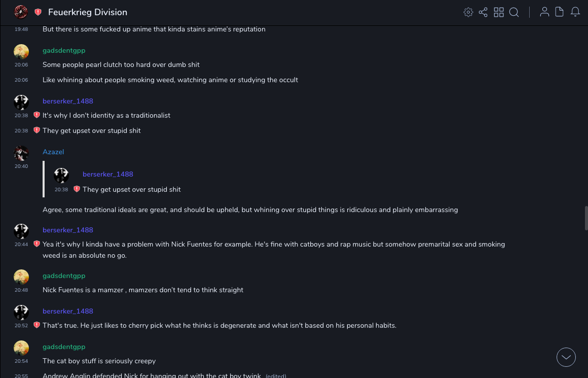Click the share icon in header
The width and height of the screenshot is (588, 378).
483,12
